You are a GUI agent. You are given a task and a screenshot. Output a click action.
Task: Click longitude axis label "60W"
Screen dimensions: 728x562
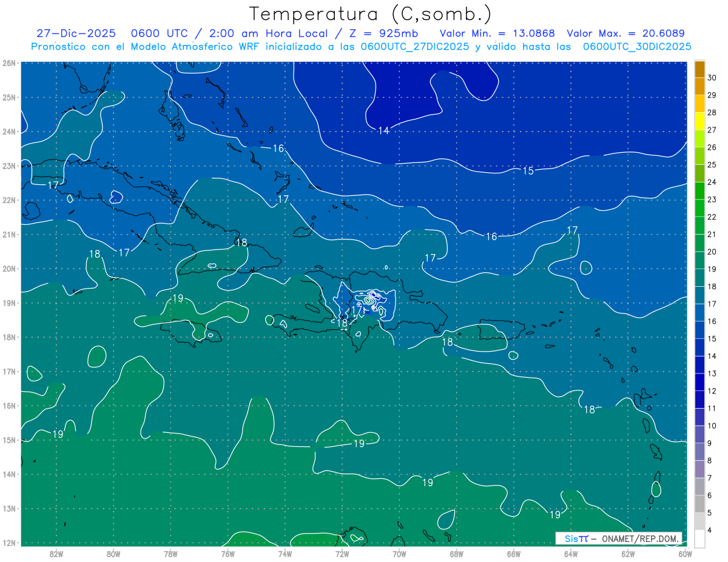click(686, 554)
